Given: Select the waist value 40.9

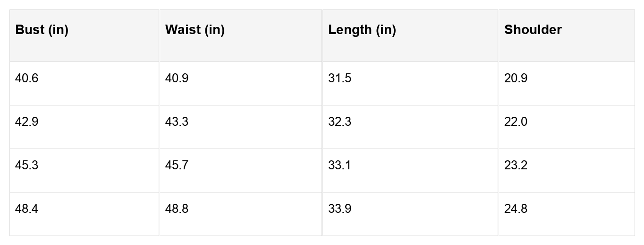Looking at the screenshot, I should [177, 79].
